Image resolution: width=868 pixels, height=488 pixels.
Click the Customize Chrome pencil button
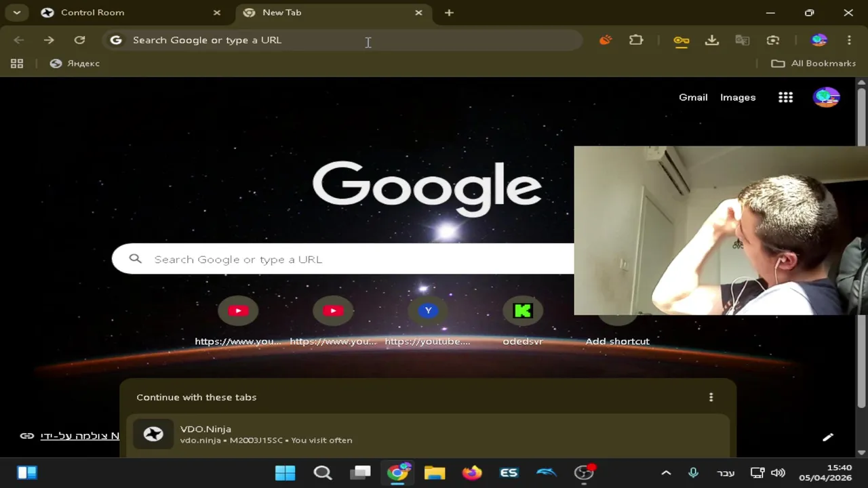click(828, 437)
